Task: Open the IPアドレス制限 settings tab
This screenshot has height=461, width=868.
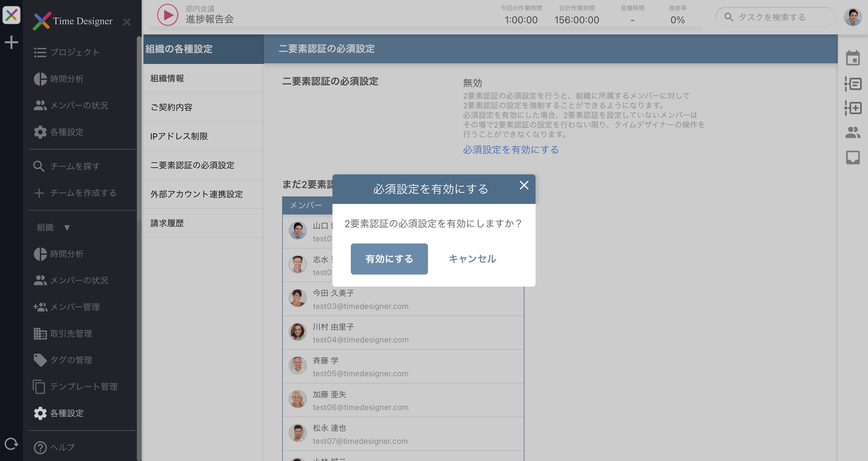Action: point(179,136)
